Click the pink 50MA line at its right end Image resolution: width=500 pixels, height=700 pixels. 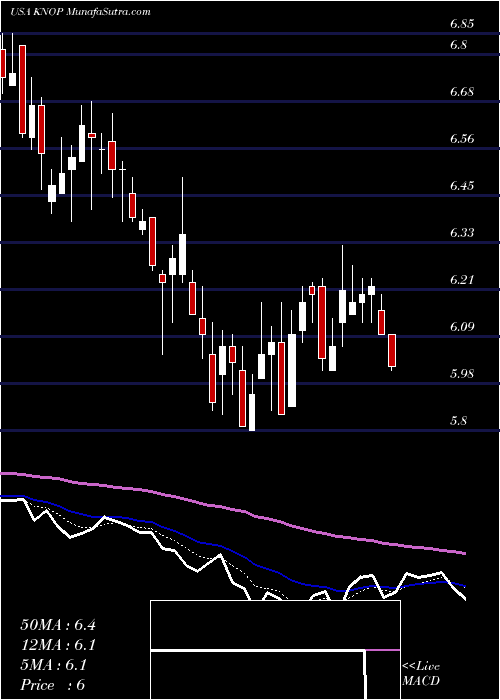click(464, 553)
